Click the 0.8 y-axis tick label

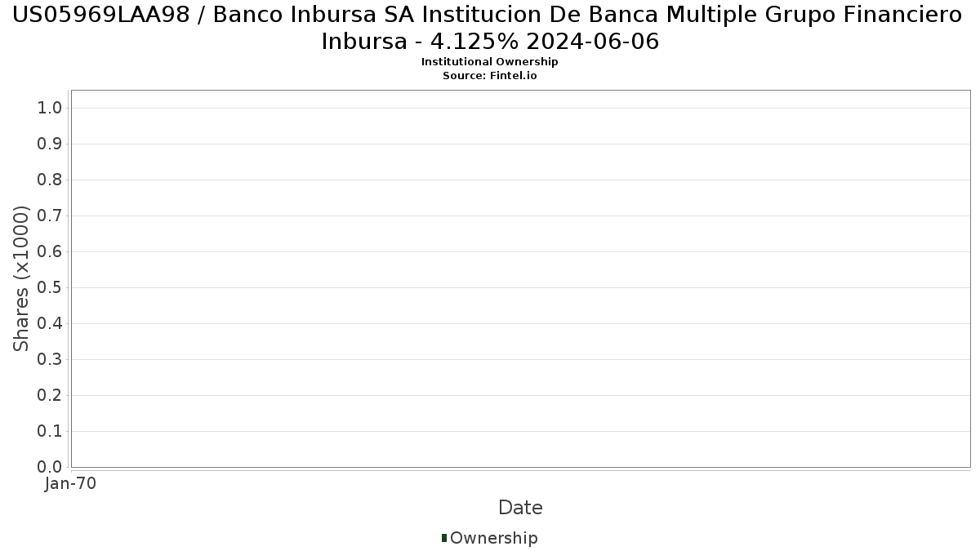[51, 180]
